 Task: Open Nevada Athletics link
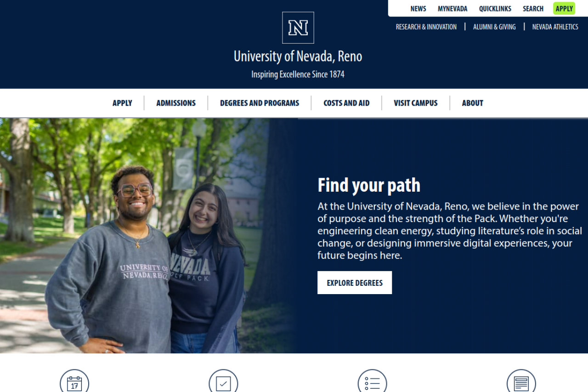555,27
